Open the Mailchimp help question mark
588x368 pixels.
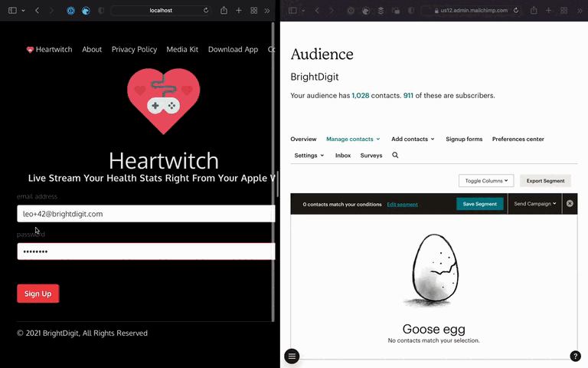click(x=575, y=356)
